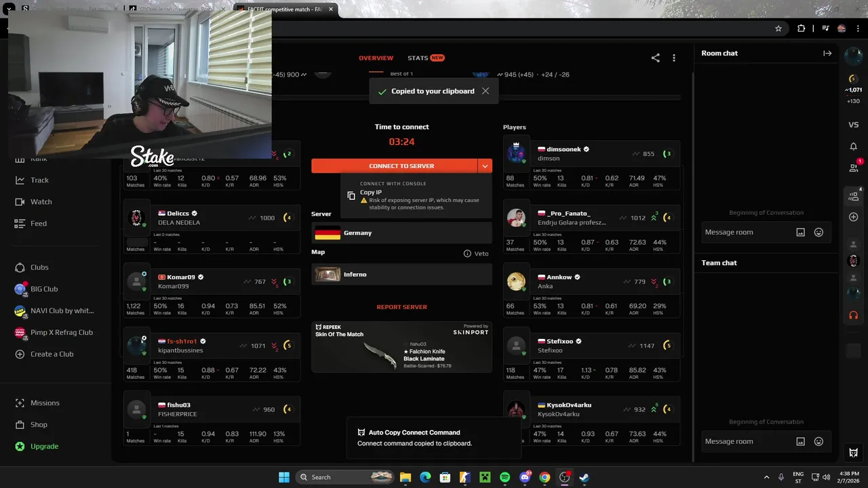
Task: Open Steam from the taskbar
Action: point(584,477)
